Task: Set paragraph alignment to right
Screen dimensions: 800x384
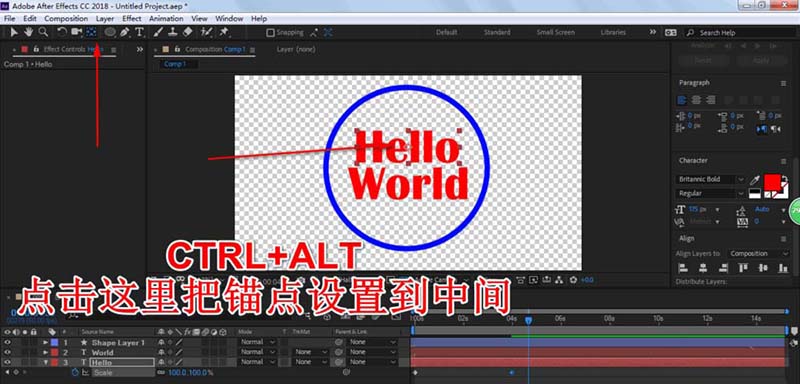Action: [710, 100]
